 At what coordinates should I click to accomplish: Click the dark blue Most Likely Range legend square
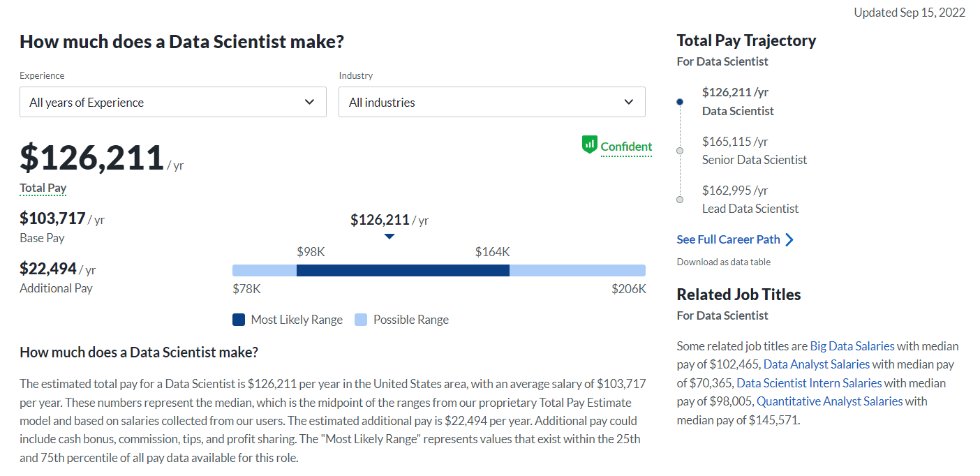238,320
